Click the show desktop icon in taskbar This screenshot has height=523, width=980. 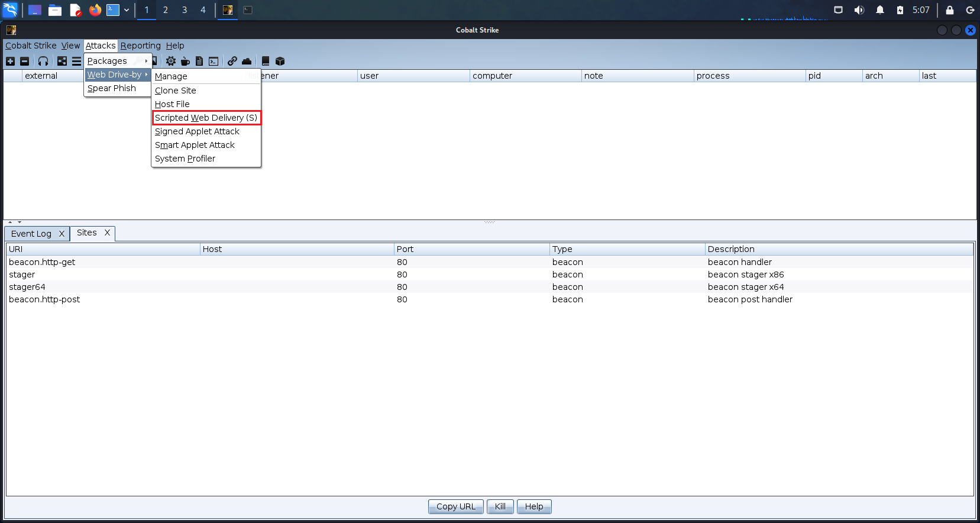click(35, 10)
